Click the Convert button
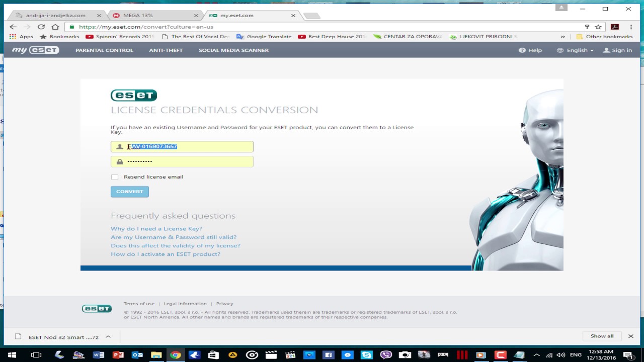644x362 pixels. pos(130,192)
